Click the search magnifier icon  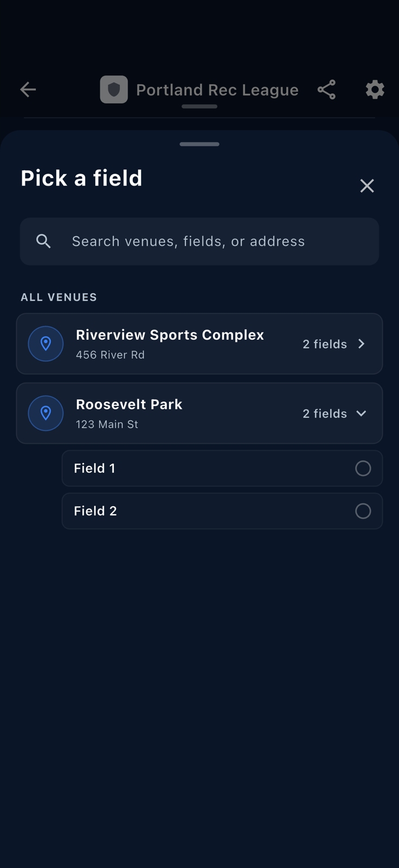(43, 241)
